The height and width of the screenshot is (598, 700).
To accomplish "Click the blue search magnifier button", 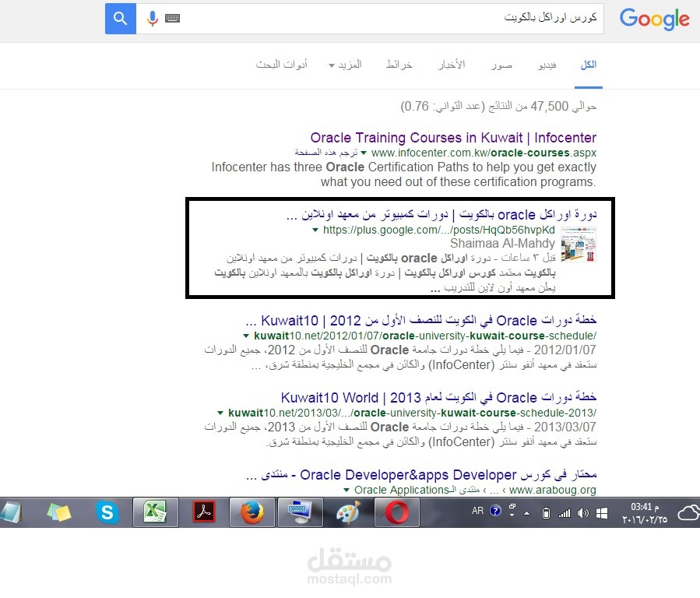I will pyautogui.click(x=121, y=18).
